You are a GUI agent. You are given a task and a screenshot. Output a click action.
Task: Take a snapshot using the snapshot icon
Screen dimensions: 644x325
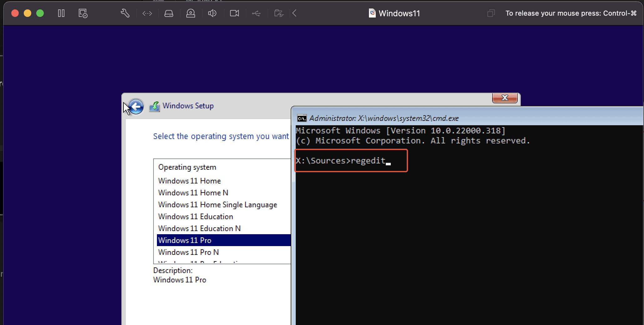pos(83,13)
